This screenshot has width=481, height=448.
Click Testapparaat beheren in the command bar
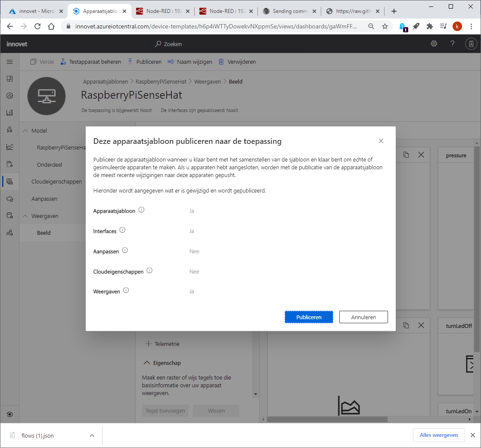[91, 62]
